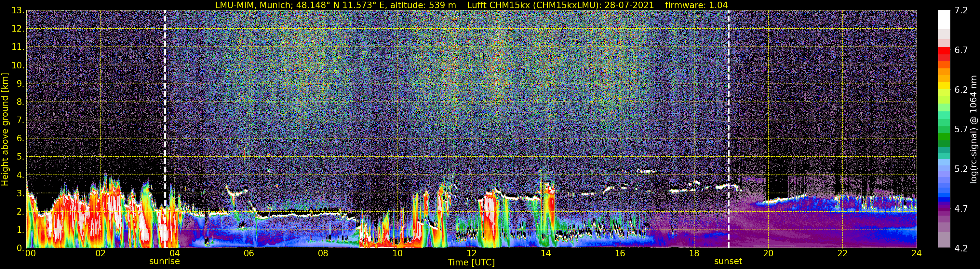Click the height tick label '3.'
The width and height of the screenshot is (980, 269).
pos(20,193)
